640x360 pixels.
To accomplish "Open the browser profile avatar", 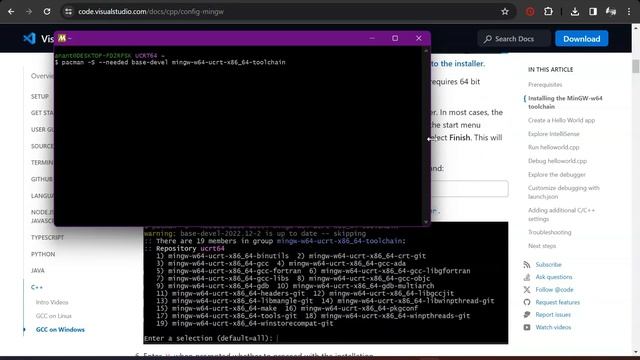I will point(611,12).
